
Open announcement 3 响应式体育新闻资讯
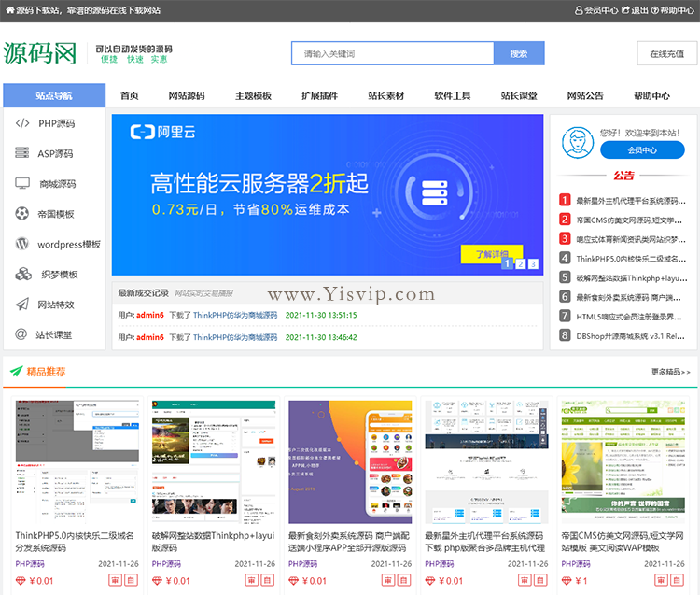point(631,239)
